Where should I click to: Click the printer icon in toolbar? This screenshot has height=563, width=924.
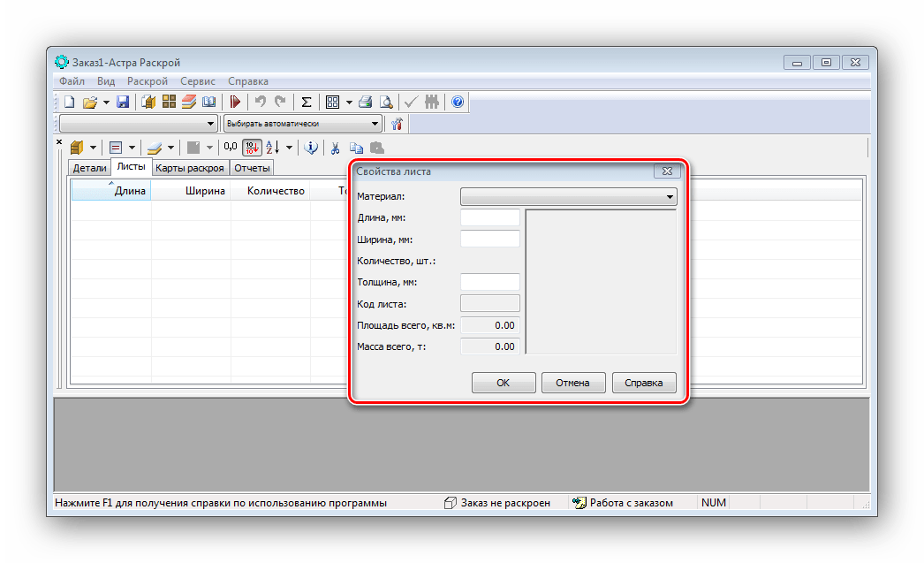point(366,102)
